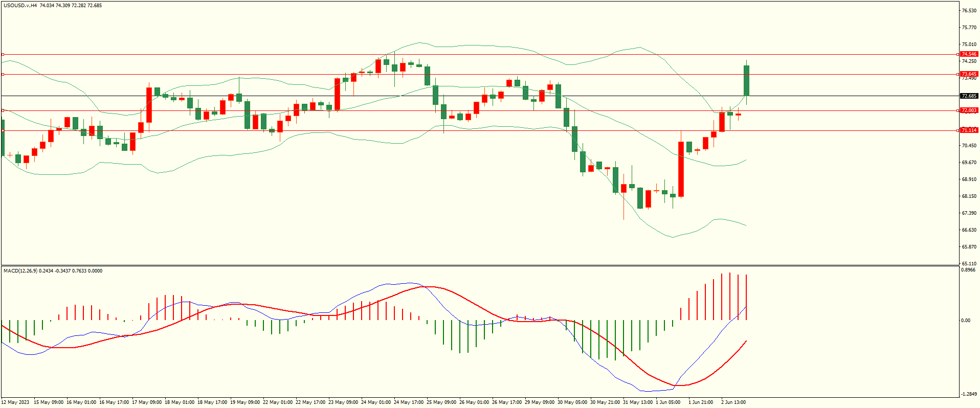The height and width of the screenshot is (408, 980).
Task: Select the large red candle on 1 Jun
Action: point(681,169)
